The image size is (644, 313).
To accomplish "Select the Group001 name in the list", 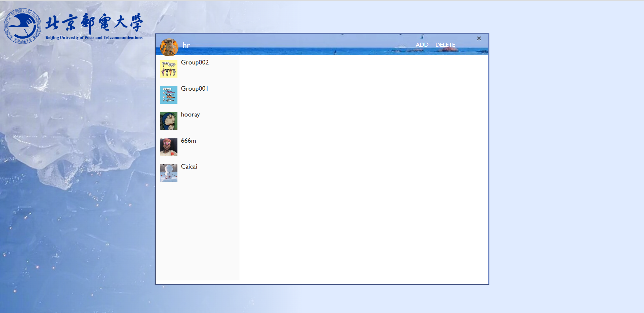I will tap(194, 89).
